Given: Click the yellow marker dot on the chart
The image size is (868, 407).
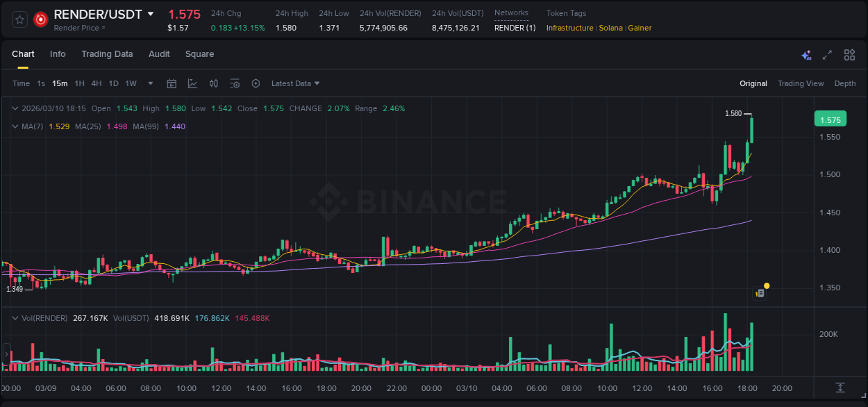Looking at the screenshot, I should click(766, 285).
